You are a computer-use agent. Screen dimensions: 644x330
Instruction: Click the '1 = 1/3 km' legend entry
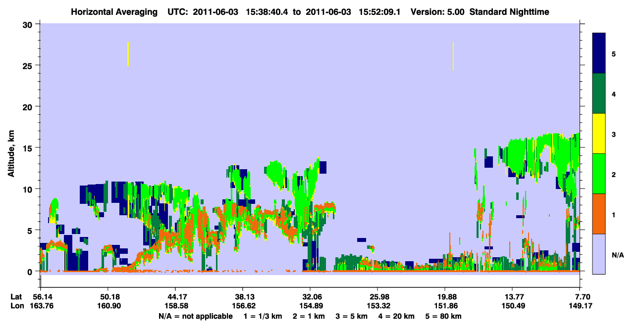pyautogui.click(x=263, y=316)
